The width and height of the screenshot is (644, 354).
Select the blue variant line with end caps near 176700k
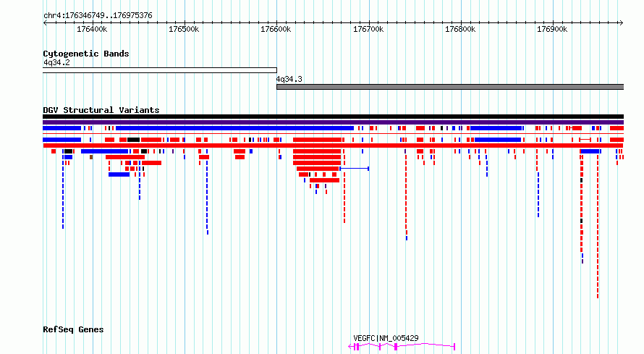[x=354, y=169]
